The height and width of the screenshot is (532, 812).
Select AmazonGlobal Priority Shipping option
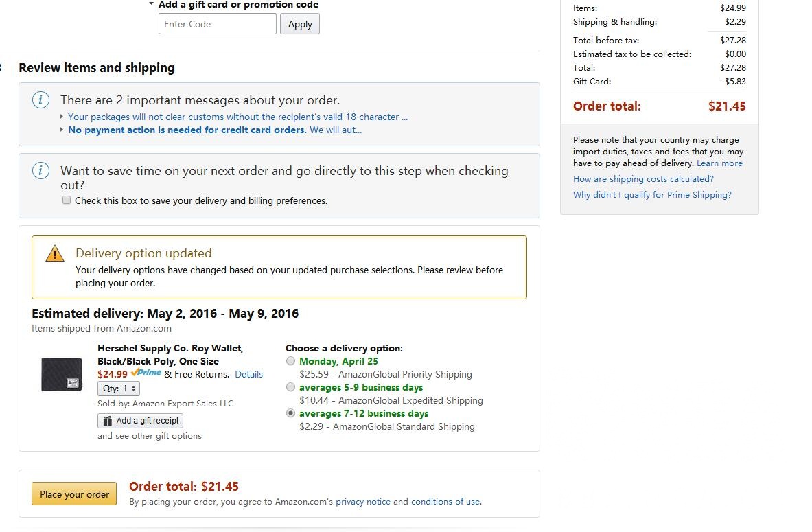tap(291, 361)
